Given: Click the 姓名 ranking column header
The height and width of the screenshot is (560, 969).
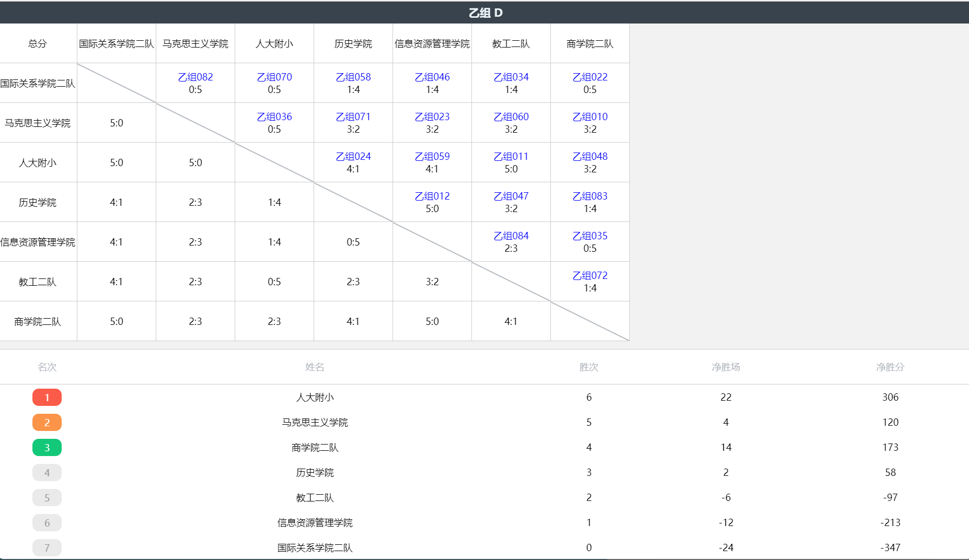Looking at the screenshot, I should (315, 367).
